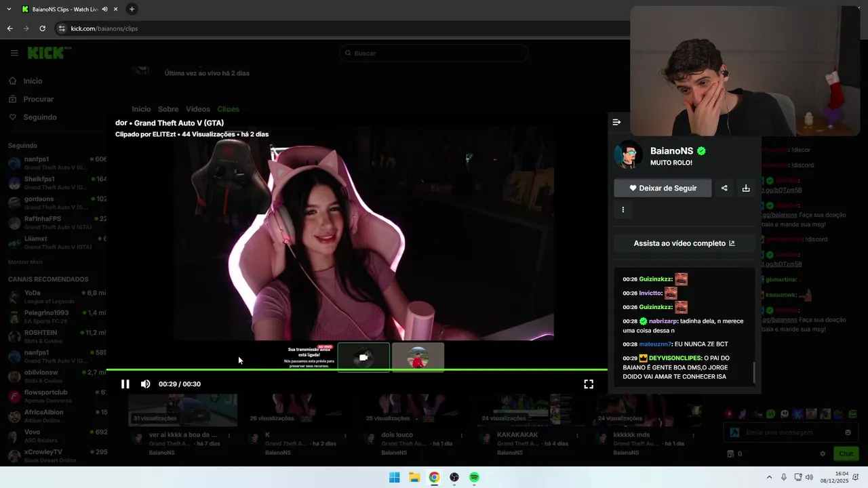The image size is (868, 488).
Task: Open chat settings gear icon
Action: [823, 454]
